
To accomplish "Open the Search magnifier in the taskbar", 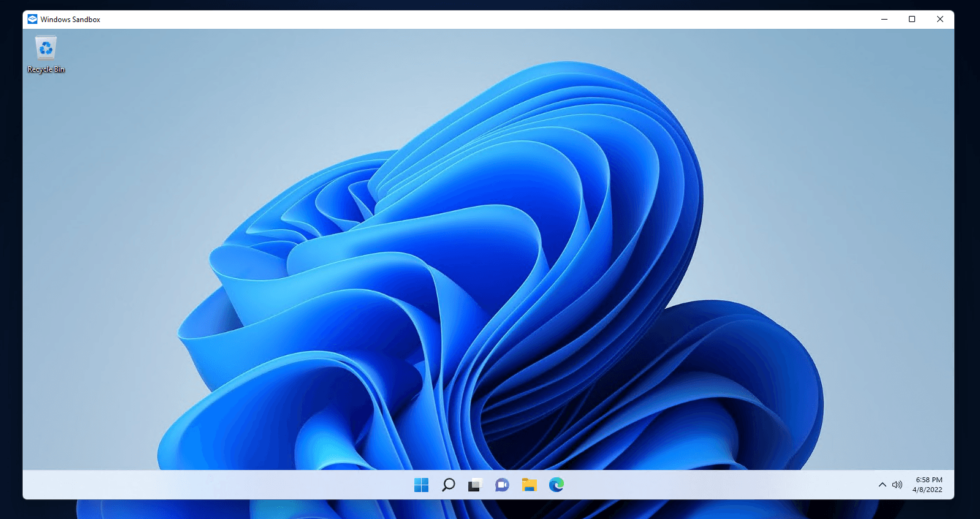I will pos(449,485).
